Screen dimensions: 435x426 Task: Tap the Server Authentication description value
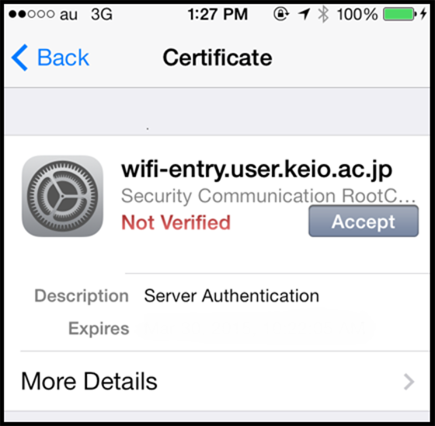pyautogui.click(x=231, y=296)
